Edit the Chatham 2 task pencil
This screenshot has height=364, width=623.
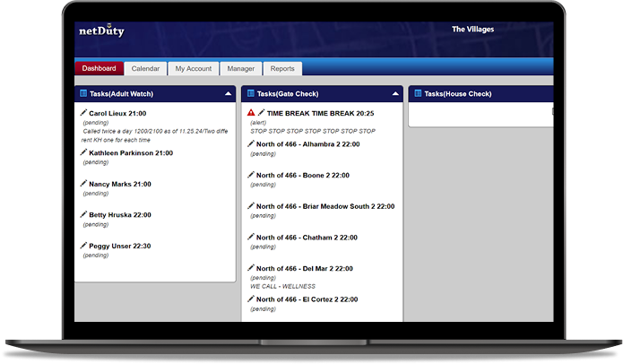coord(251,237)
